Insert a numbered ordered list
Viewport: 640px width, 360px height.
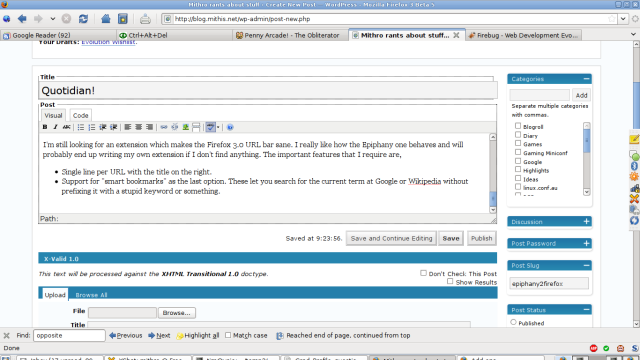coord(92,127)
